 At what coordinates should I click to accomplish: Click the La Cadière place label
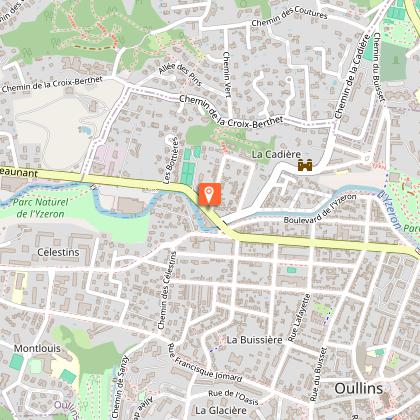coord(276,154)
